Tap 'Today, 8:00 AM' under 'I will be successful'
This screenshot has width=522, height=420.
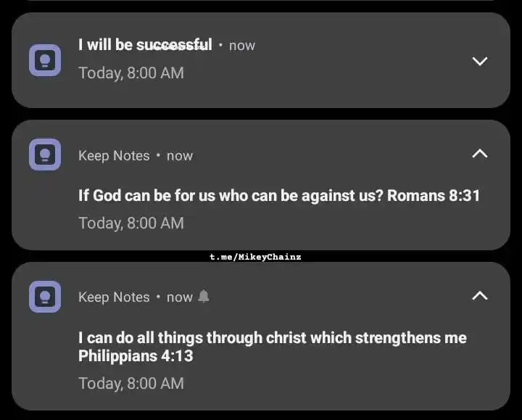[x=131, y=73]
